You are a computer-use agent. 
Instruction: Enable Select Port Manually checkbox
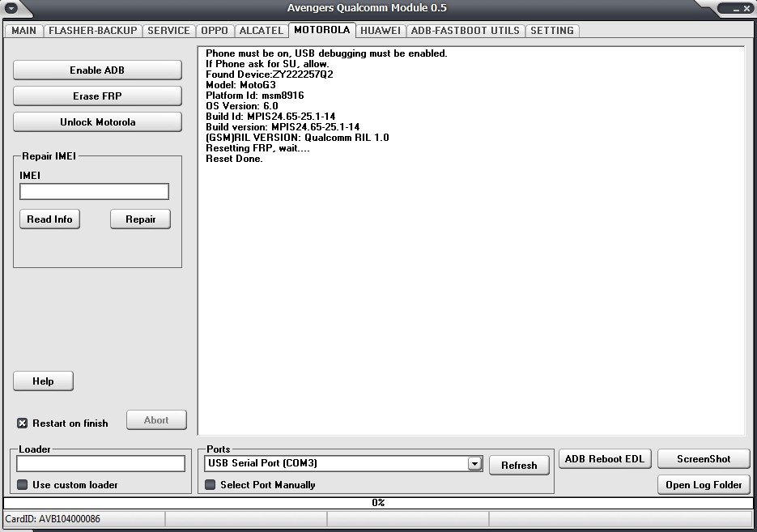click(x=210, y=485)
